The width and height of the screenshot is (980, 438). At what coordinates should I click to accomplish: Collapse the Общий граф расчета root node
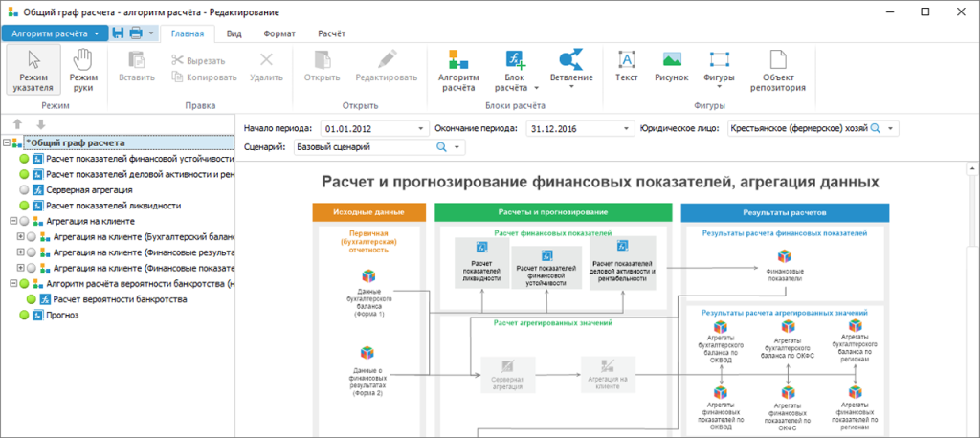tap(7, 143)
